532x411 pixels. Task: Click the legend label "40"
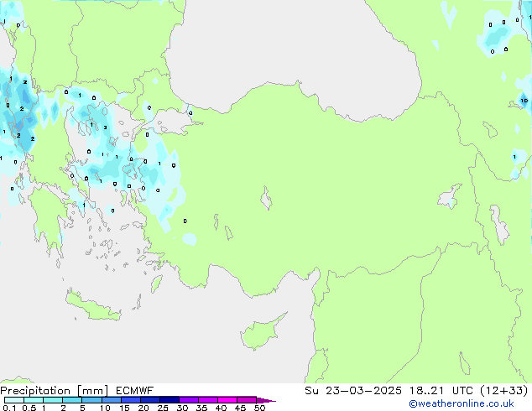(x=221, y=408)
